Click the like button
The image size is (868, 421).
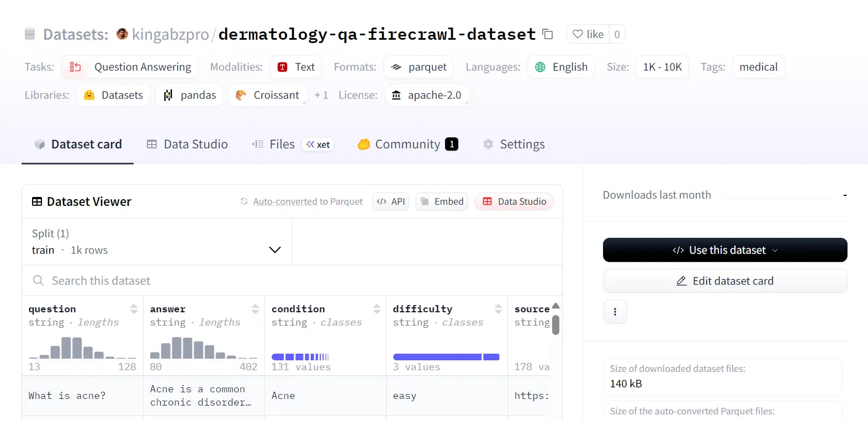tap(588, 34)
